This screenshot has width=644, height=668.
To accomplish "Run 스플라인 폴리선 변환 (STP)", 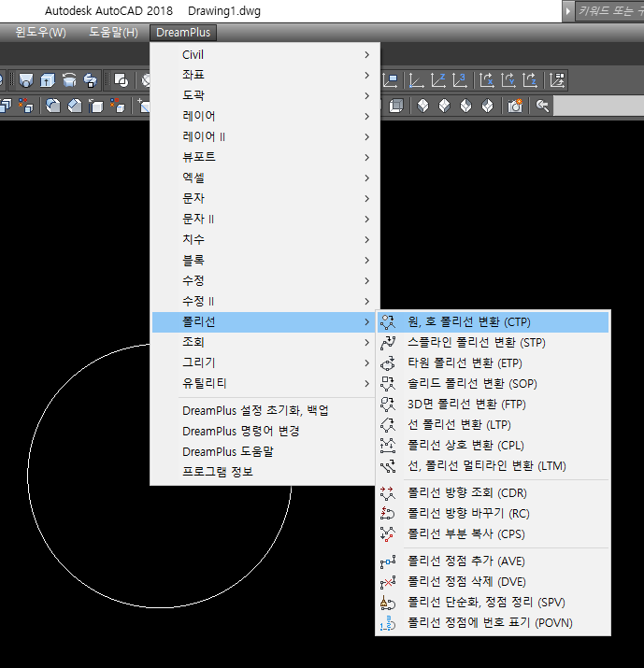I will 494,342.
